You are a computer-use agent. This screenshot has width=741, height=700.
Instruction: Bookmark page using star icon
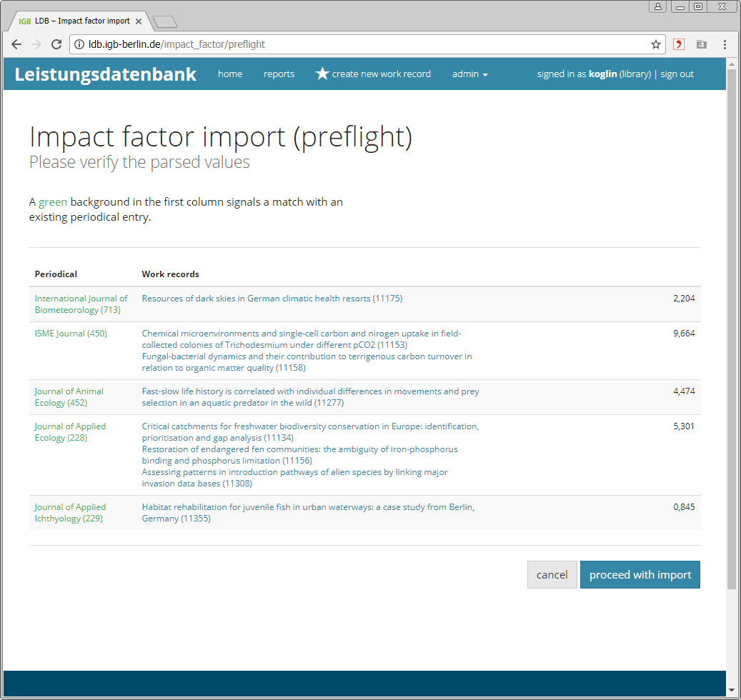tap(655, 44)
